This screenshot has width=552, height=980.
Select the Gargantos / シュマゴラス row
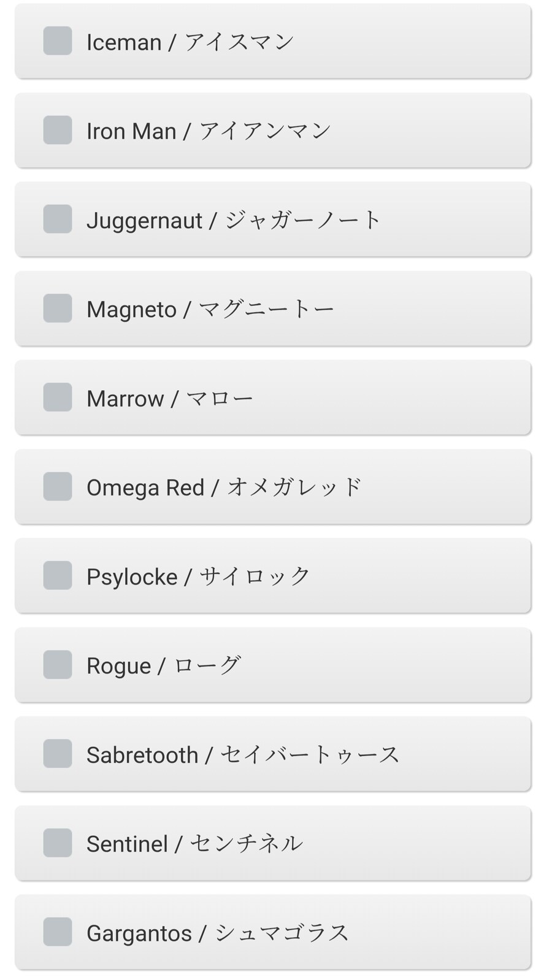[273, 933]
